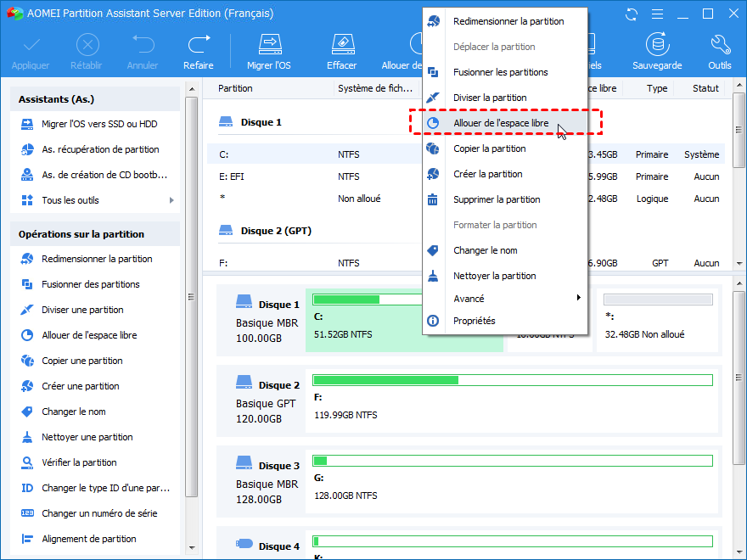Click sidebar Vérifier la partition icon
This screenshot has height=560, width=747.
pyautogui.click(x=27, y=462)
